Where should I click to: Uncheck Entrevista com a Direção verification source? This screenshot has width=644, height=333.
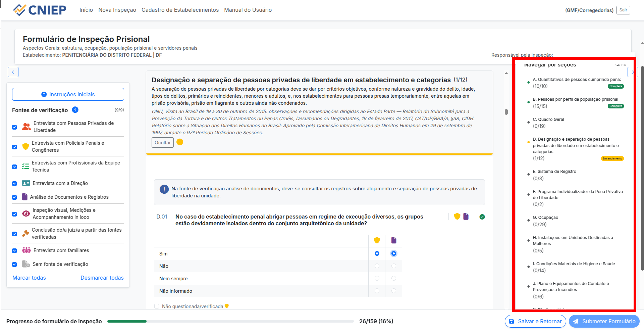coord(14,183)
